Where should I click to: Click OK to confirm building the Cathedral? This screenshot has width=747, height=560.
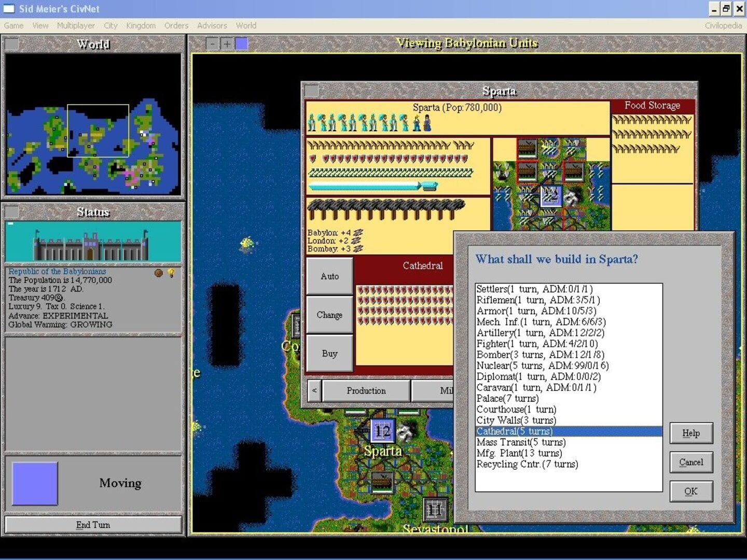[x=691, y=491]
